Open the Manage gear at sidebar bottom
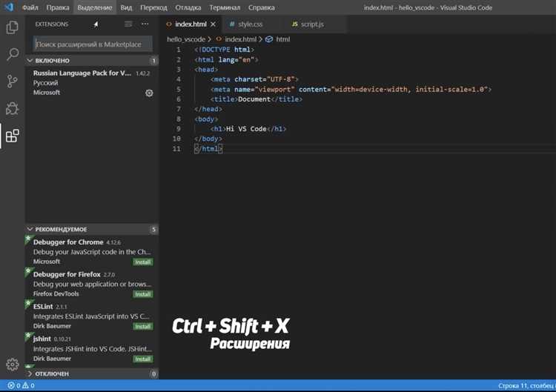Viewport: 556px width, 392px height. tap(13, 365)
